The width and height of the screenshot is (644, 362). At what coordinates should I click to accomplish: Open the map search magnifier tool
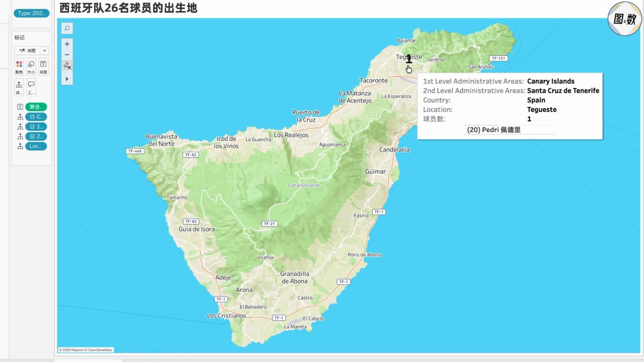pyautogui.click(x=67, y=28)
